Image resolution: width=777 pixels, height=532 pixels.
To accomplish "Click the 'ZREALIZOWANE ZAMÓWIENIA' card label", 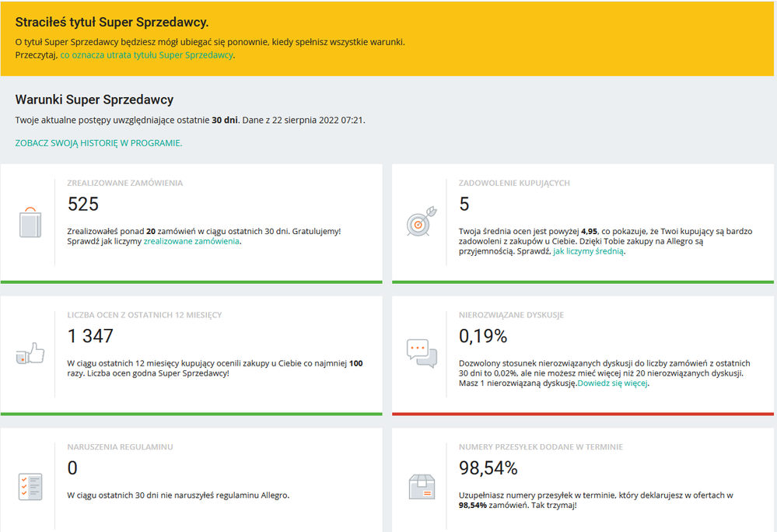I will pyautogui.click(x=125, y=183).
